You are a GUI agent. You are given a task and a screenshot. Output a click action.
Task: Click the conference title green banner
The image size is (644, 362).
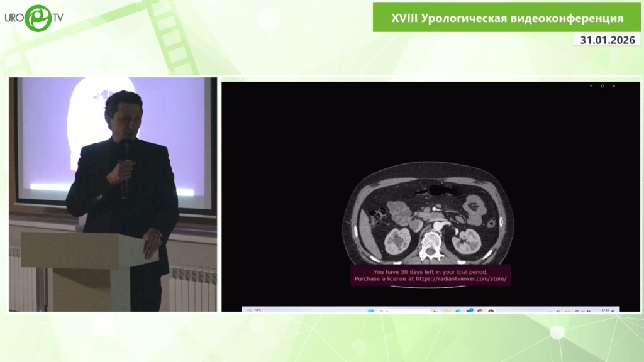pyautogui.click(x=507, y=18)
